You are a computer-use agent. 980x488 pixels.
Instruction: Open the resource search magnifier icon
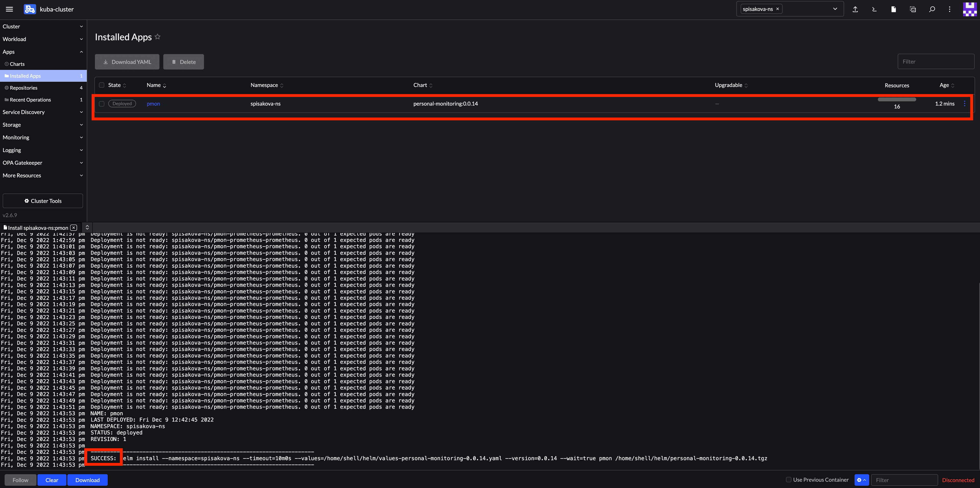click(932, 9)
